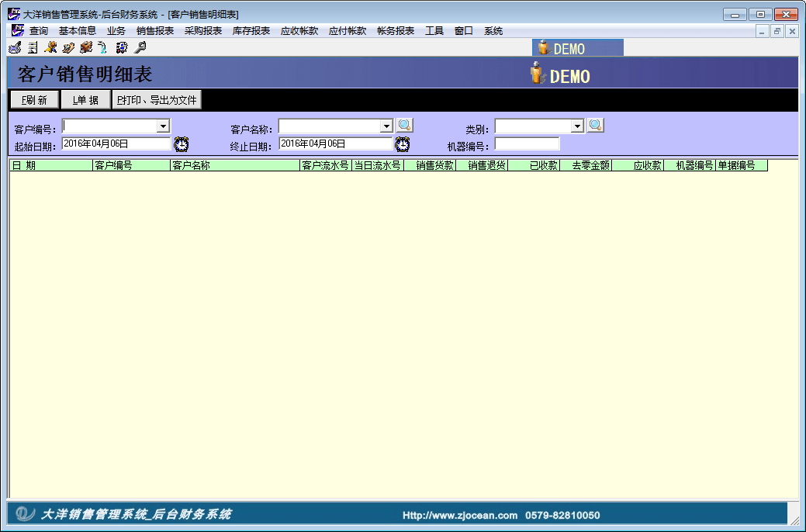The height and width of the screenshot is (532, 806).
Task: Click the 销售货款 column header
Action: [430, 165]
